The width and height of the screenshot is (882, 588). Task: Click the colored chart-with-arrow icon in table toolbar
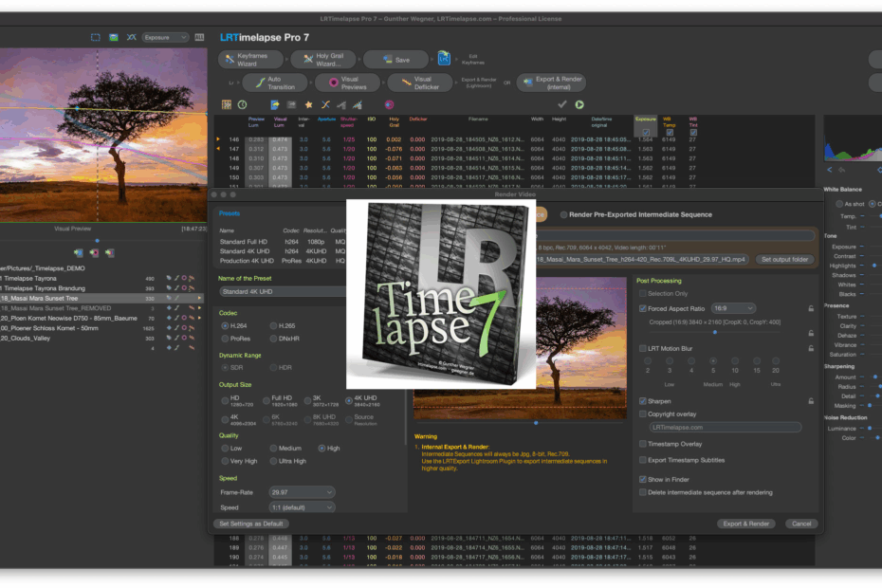coord(358,104)
